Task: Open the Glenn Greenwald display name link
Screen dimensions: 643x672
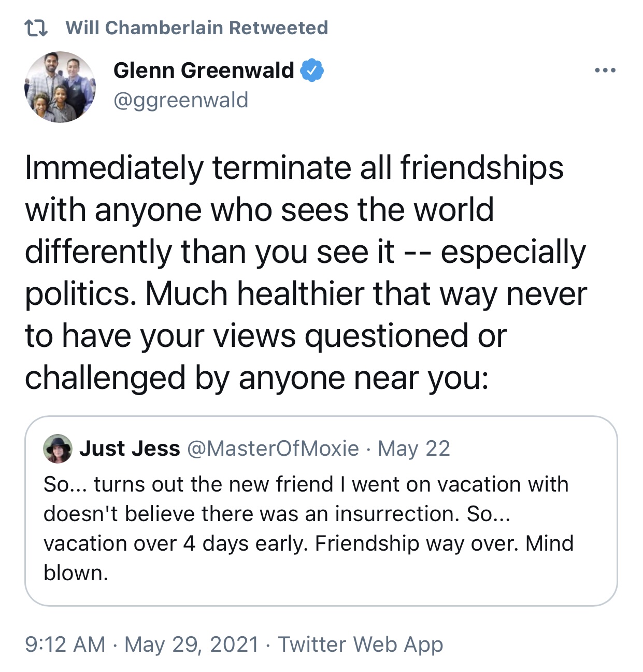Action: 203,71
